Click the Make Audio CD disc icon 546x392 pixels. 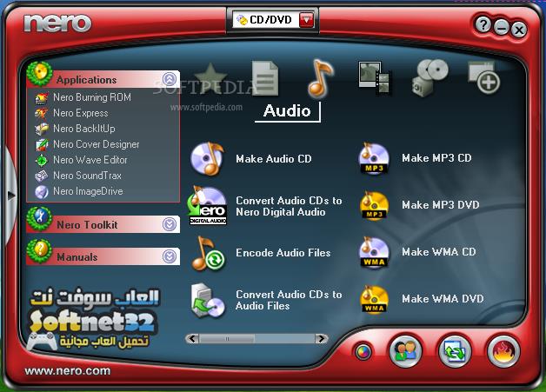coord(208,158)
